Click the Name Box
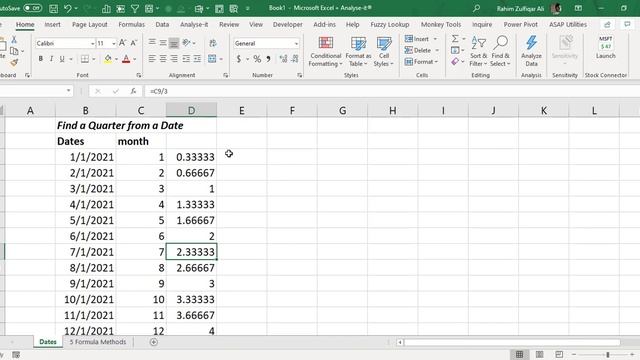 (x=33, y=91)
